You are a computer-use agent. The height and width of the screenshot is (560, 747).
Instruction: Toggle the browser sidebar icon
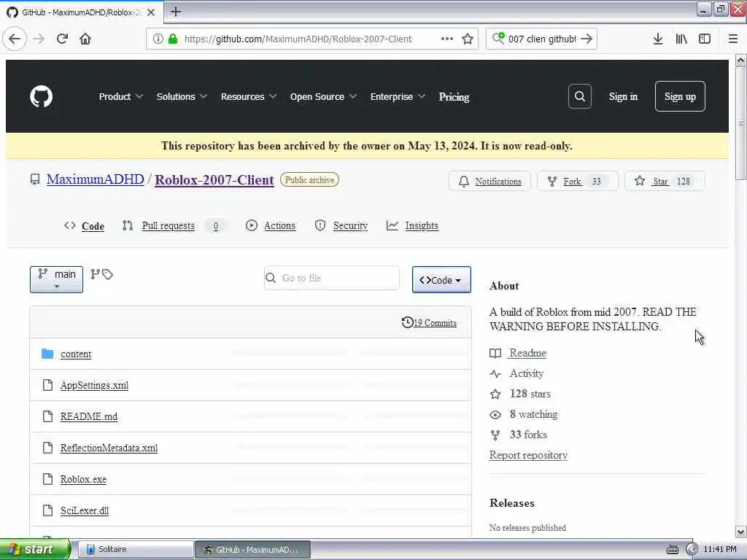705,39
